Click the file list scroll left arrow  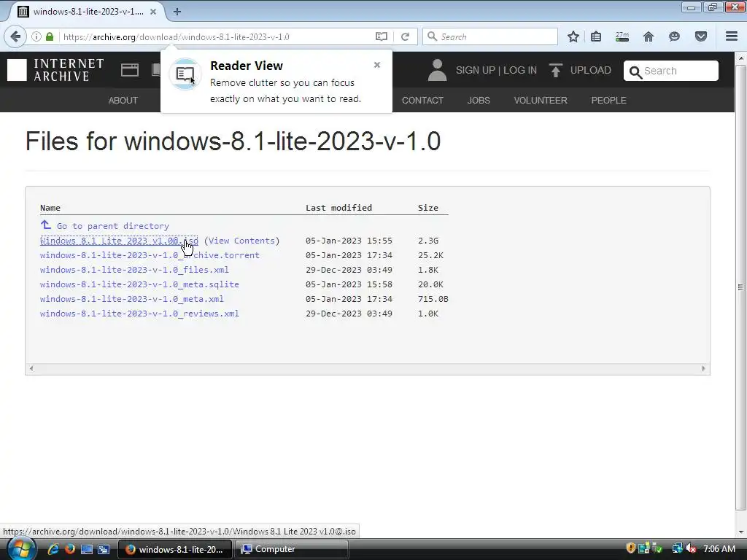click(31, 368)
